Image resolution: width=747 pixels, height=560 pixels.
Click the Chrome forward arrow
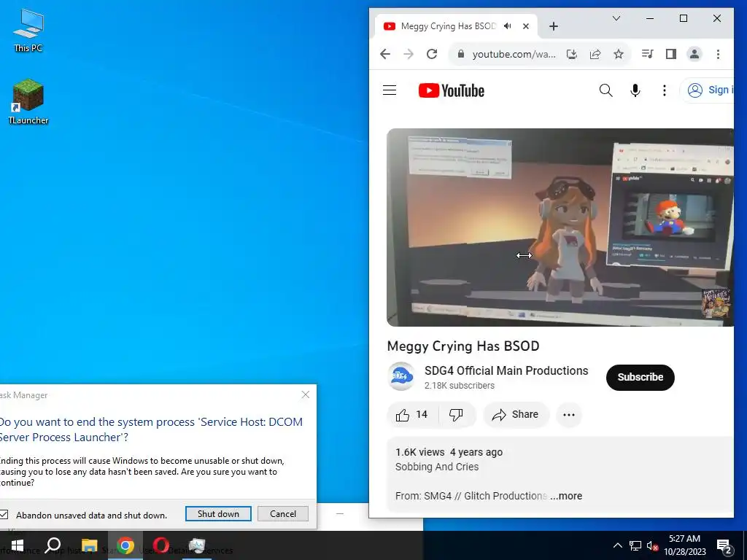(409, 54)
